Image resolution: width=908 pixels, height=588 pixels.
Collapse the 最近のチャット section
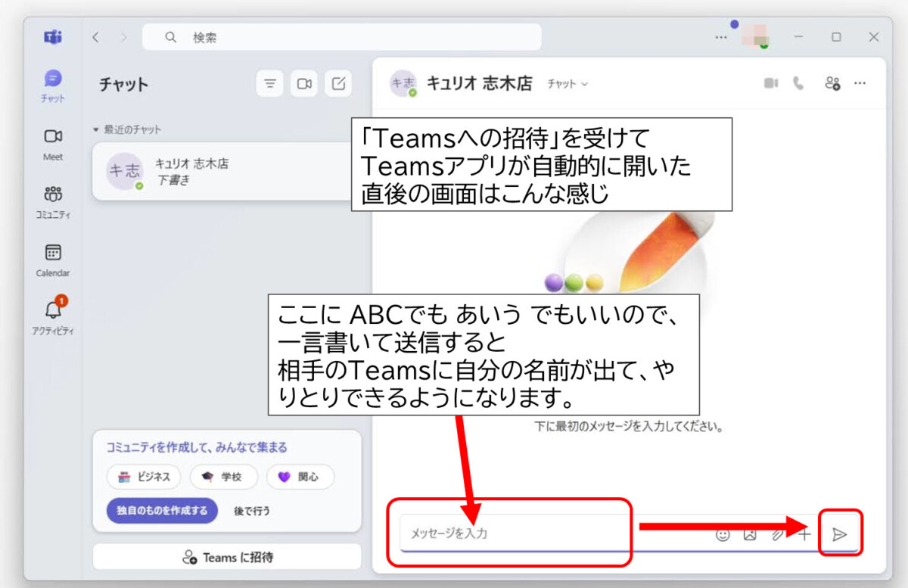(x=127, y=129)
